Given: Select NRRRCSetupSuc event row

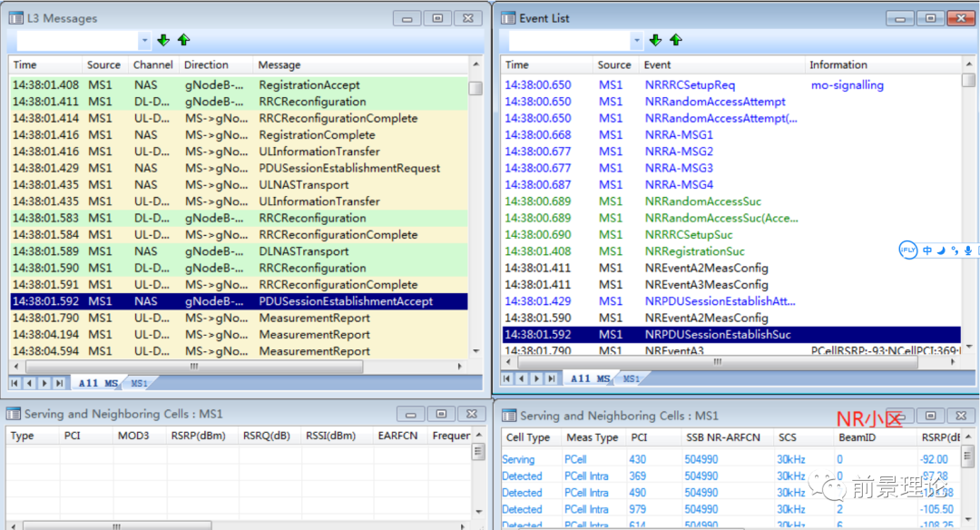Looking at the screenshot, I should 731,235.
